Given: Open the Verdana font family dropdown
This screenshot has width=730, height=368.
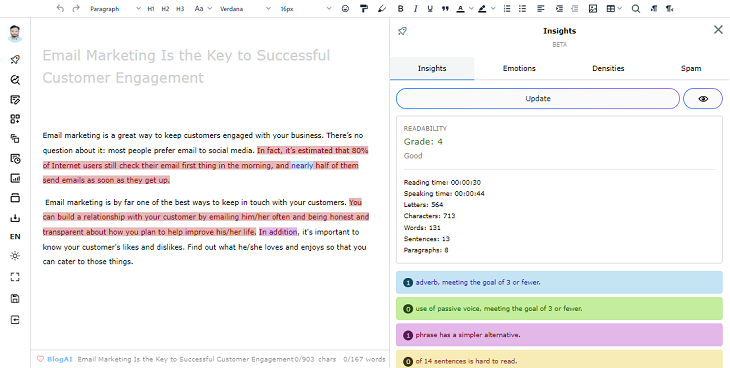Looking at the screenshot, I should click(x=245, y=8).
